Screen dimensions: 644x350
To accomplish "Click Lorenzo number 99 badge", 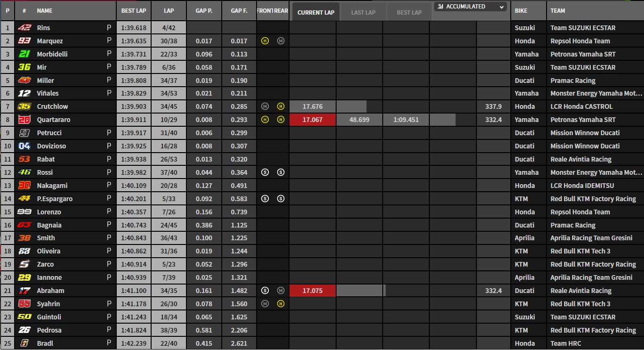I will click(24, 212).
